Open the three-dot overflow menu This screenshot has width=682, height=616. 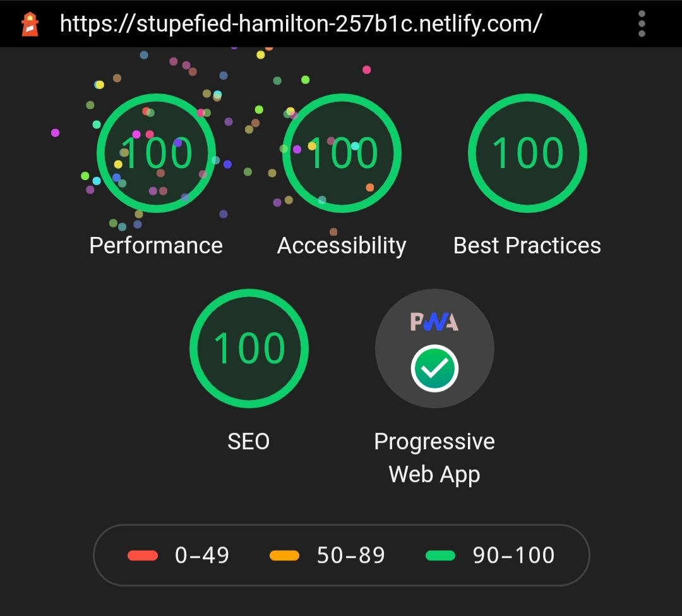(642, 24)
